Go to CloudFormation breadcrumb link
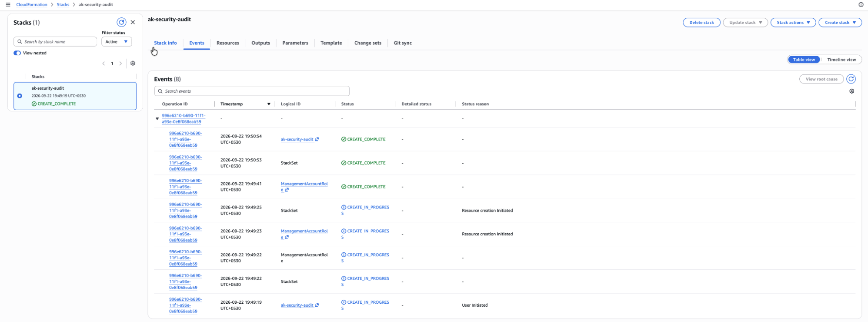The image size is (868, 322). point(32,5)
